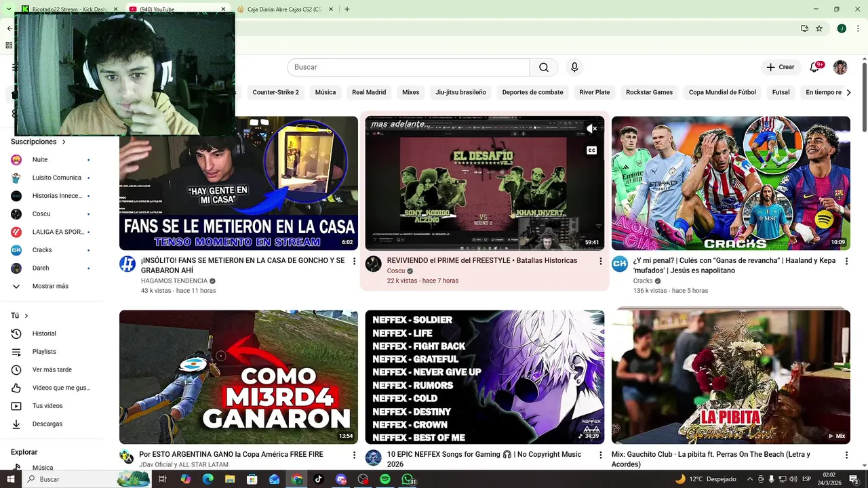Click the HAGAMOS TENDENCIA channel avatar
This screenshot has height=488, width=868.
pos(127,264)
